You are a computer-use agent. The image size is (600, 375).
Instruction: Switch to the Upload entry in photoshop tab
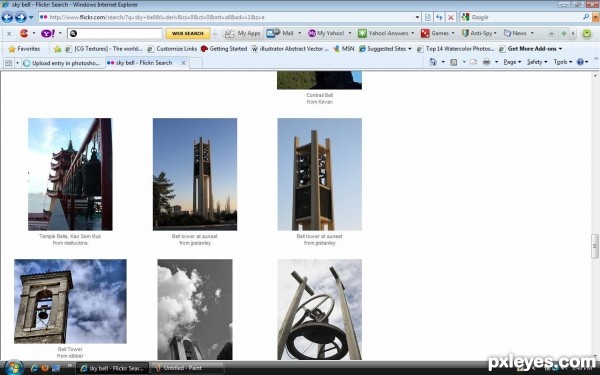(63, 63)
